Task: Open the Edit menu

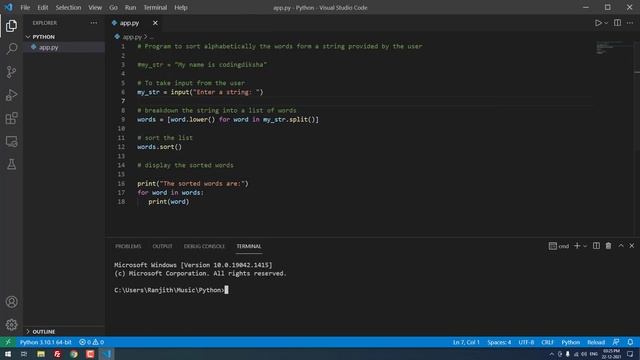Action: coord(42,7)
